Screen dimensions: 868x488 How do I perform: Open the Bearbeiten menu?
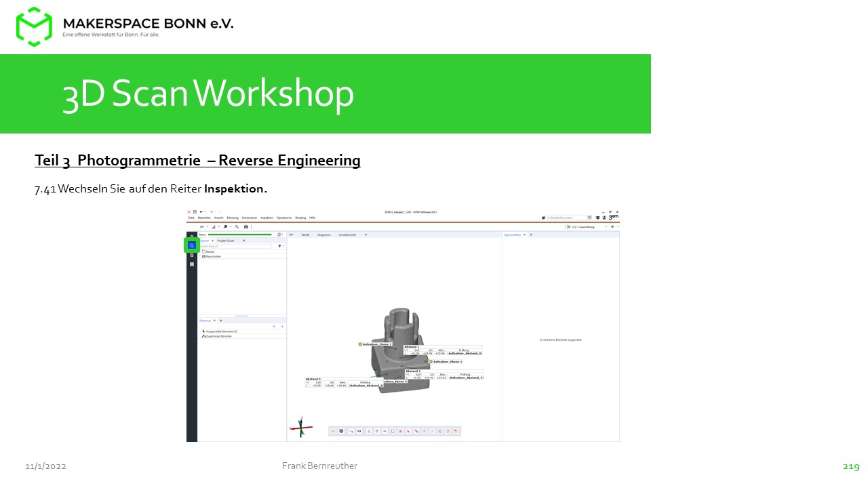coord(204,218)
